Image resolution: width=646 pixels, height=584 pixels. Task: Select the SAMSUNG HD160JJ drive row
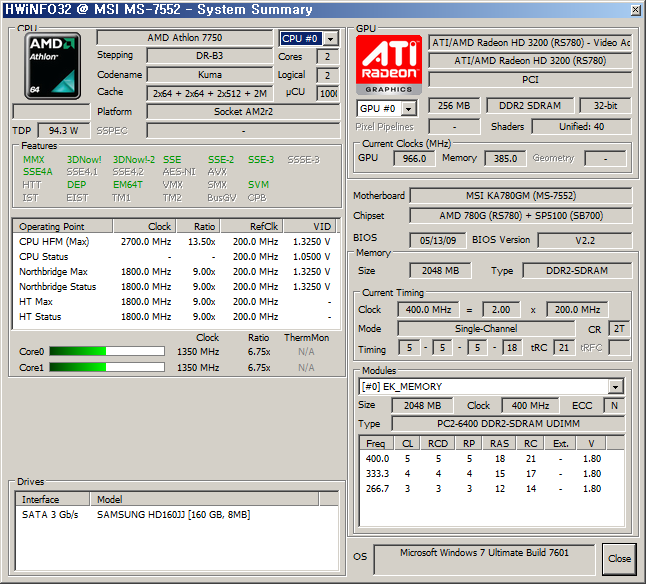click(177, 515)
